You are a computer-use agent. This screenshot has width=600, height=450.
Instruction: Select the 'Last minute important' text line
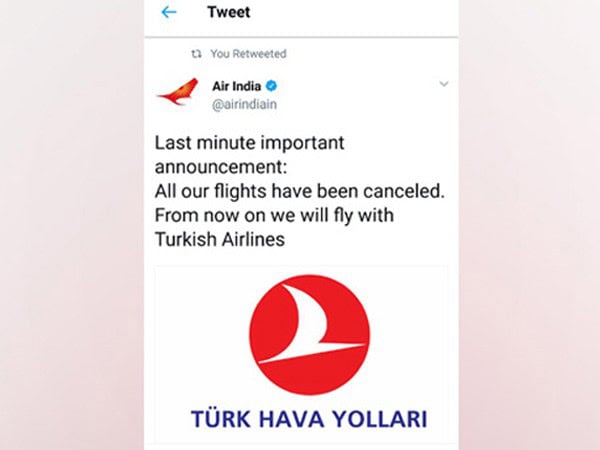tap(249, 143)
